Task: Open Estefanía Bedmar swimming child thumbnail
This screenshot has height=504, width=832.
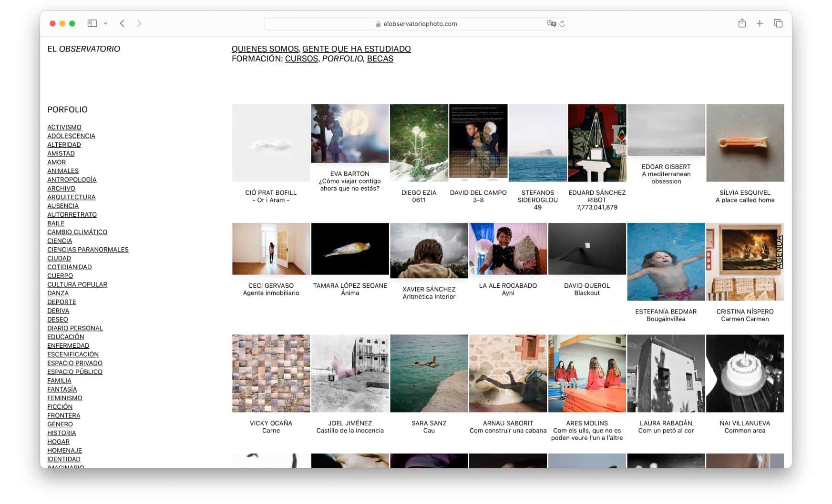Action: click(666, 262)
